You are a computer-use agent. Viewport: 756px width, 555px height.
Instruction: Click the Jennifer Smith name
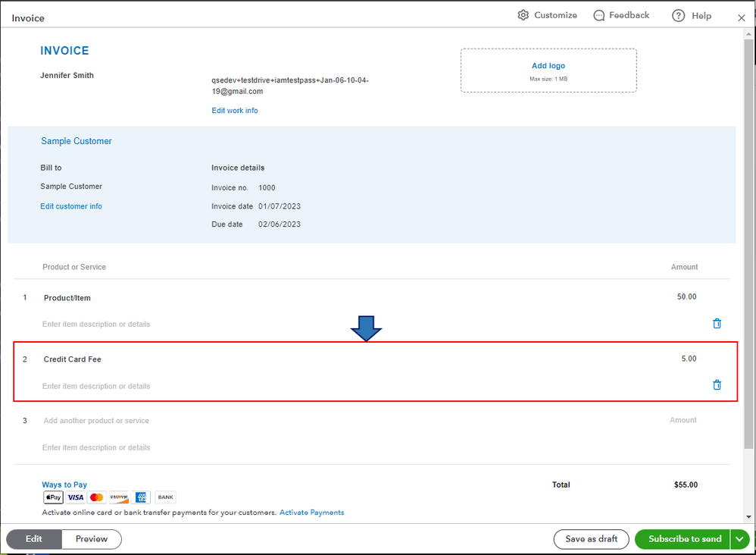67,75
